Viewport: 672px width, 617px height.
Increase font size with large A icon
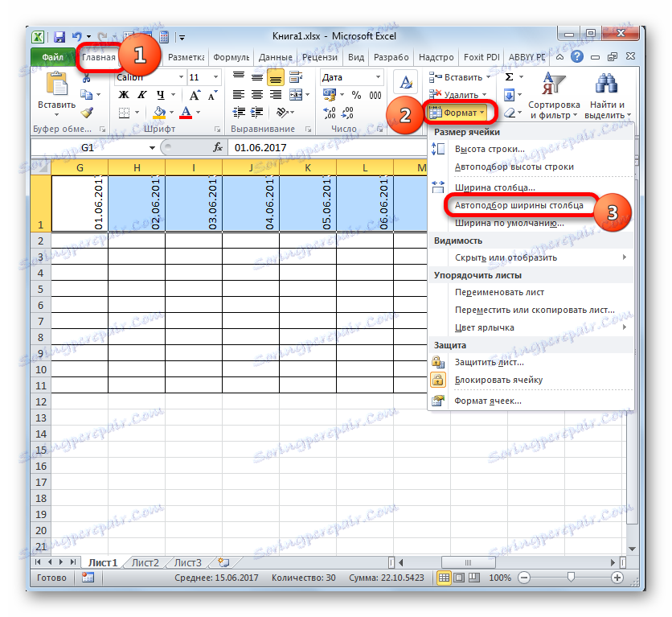(195, 95)
